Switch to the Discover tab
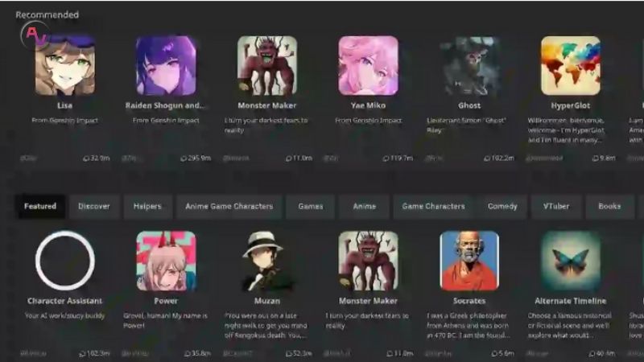Viewport: 644px width, 362px height. (94, 207)
